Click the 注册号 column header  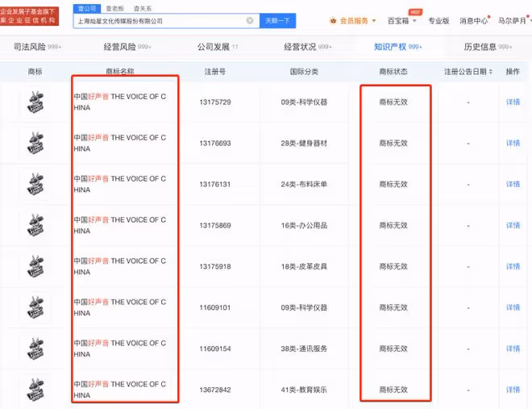pos(215,72)
